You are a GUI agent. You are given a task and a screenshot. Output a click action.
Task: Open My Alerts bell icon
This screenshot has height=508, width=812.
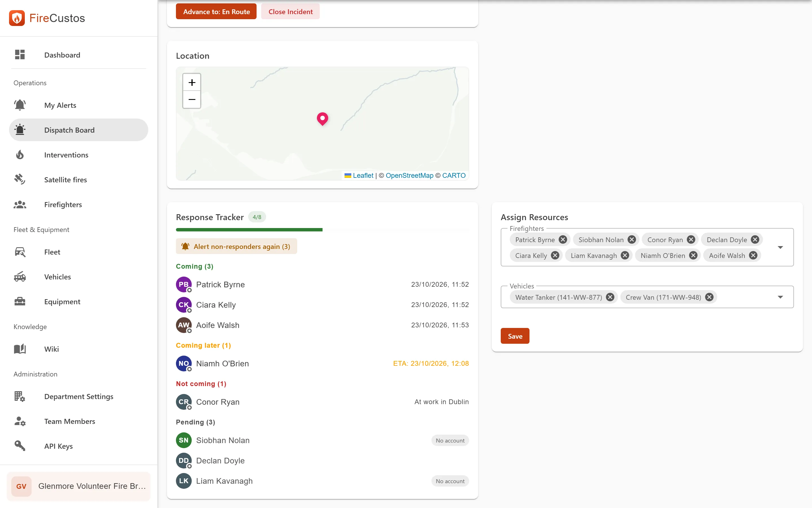click(20, 105)
